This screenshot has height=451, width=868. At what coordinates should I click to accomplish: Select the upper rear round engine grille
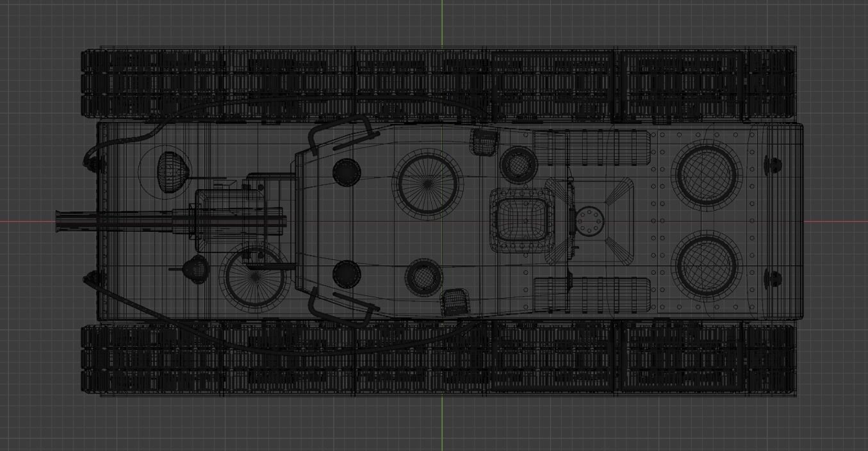[x=707, y=174]
